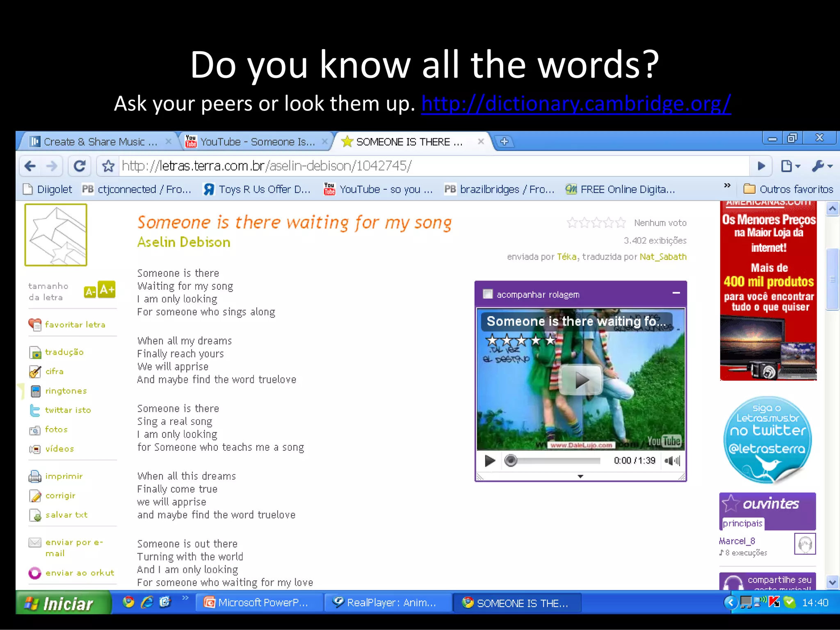Click the play button in the player bar
This screenshot has width=840, height=630.
point(490,461)
